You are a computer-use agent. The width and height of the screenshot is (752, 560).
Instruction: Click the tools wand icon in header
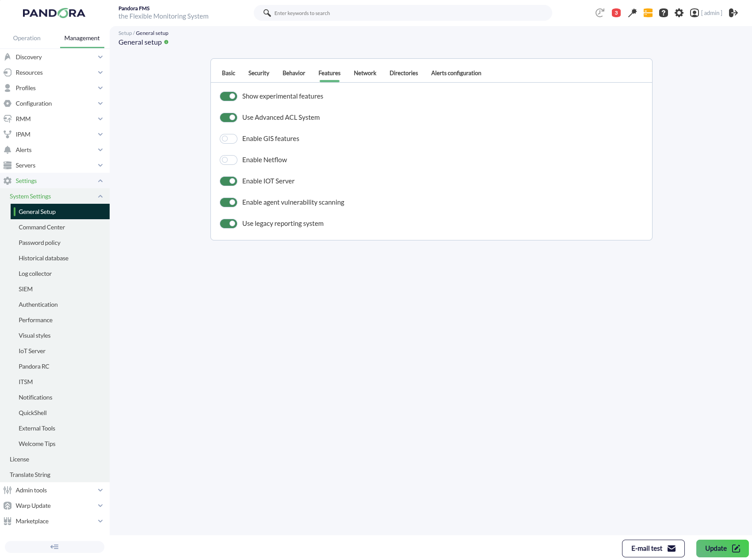632,13
